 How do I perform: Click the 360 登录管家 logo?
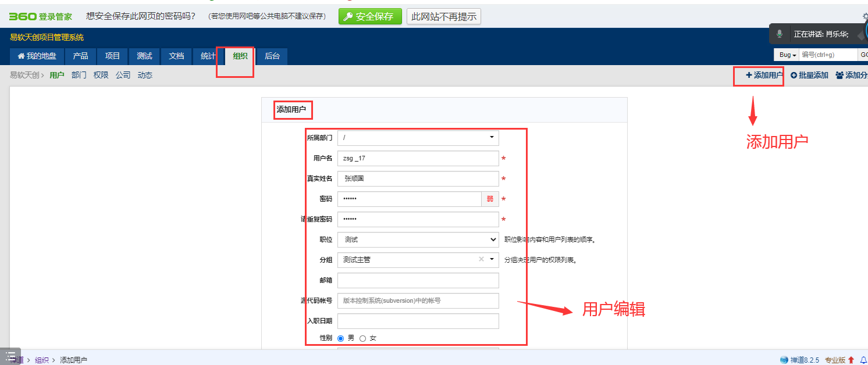point(40,16)
